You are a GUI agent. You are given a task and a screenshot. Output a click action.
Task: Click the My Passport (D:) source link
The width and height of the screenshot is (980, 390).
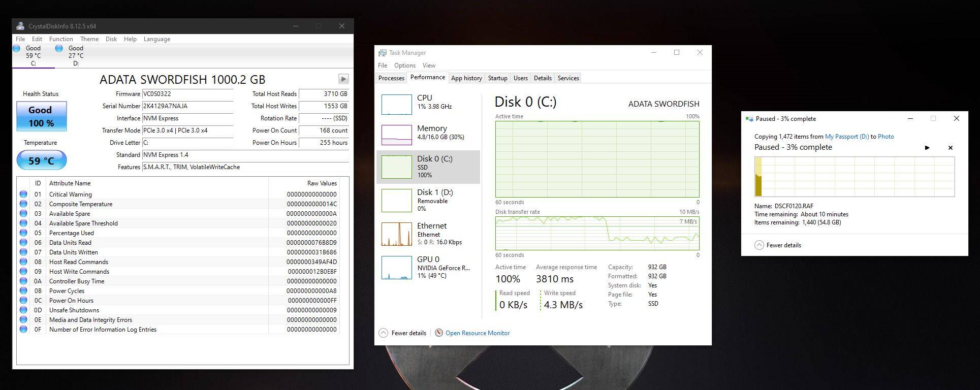pos(846,137)
